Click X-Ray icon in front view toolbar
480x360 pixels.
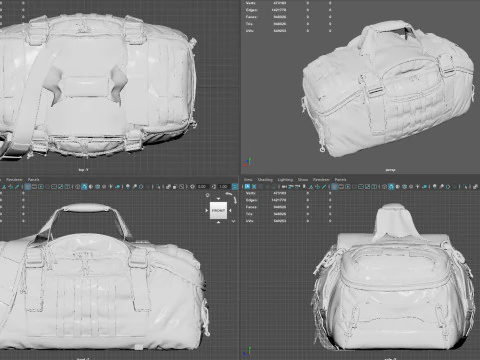[168, 187]
